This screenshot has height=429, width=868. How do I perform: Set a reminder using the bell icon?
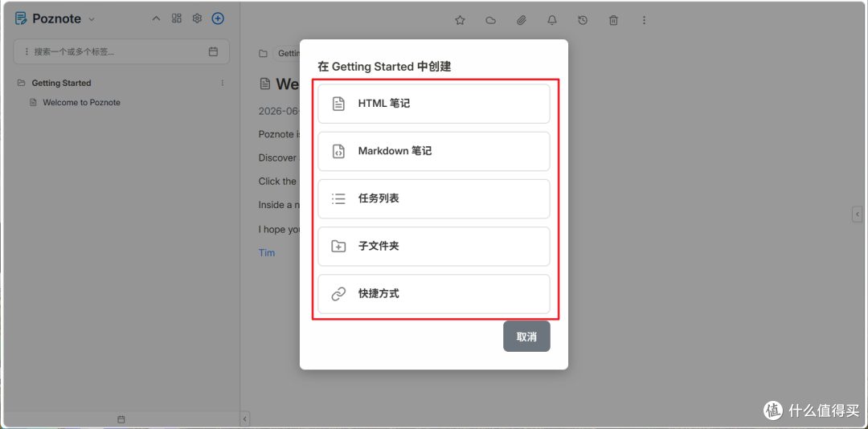pos(552,20)
